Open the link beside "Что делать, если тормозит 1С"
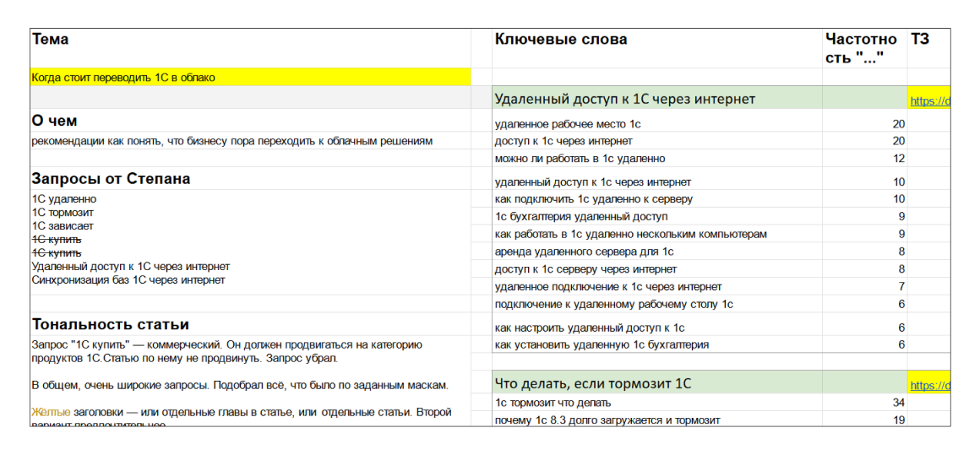 click(x=930, y=386)
